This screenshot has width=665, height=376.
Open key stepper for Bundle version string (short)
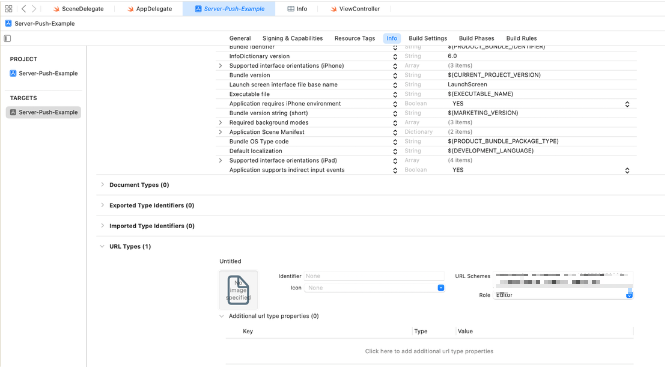(395, 113)
